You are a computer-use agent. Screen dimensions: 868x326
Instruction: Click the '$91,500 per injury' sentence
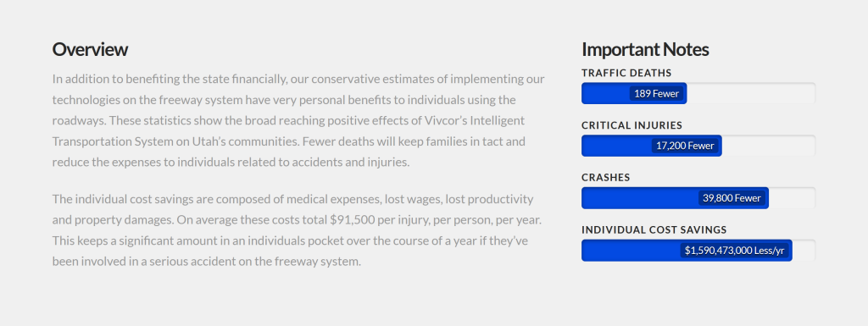(359, 219)
